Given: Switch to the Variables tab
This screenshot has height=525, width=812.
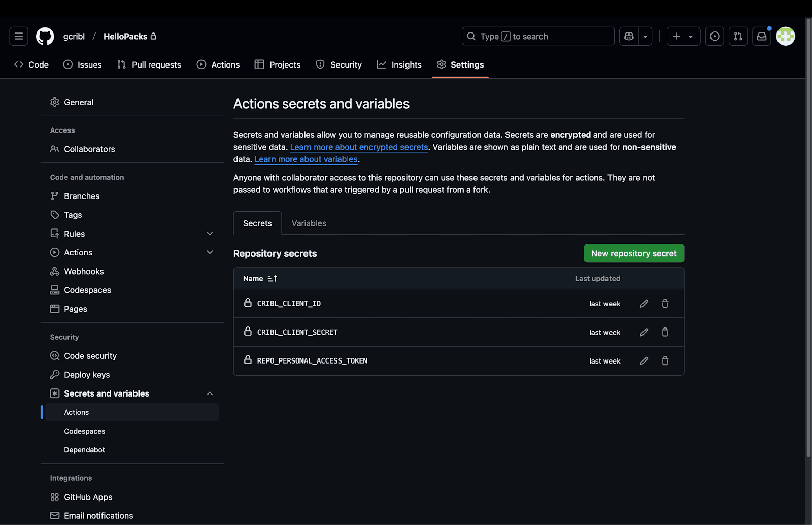Looking at the screenshot, I should tap(309, 223).
